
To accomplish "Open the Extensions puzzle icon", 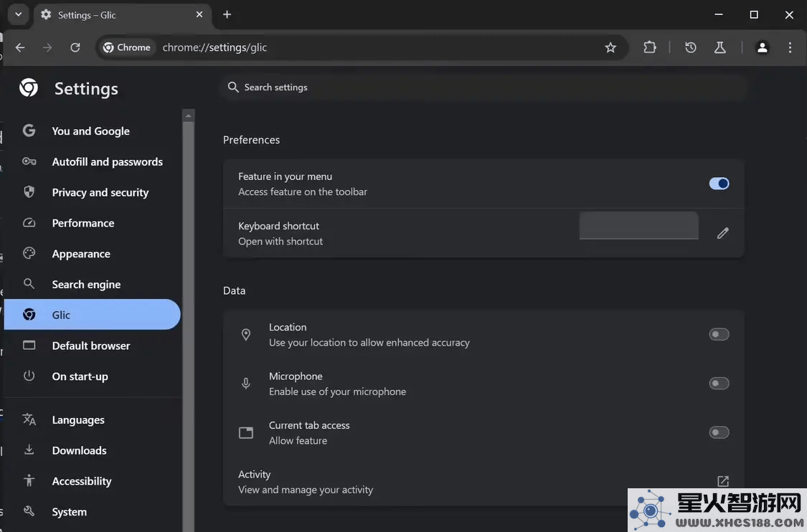I will (x=650, y=47).
